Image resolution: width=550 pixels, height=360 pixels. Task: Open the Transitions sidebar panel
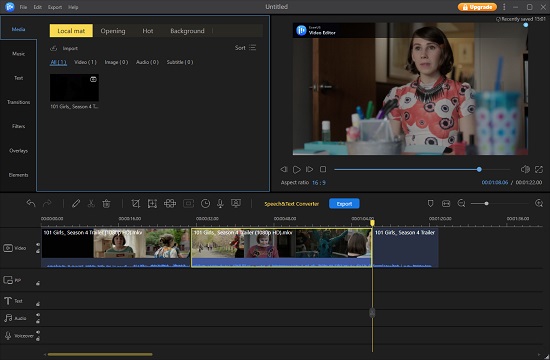point(18,102)
